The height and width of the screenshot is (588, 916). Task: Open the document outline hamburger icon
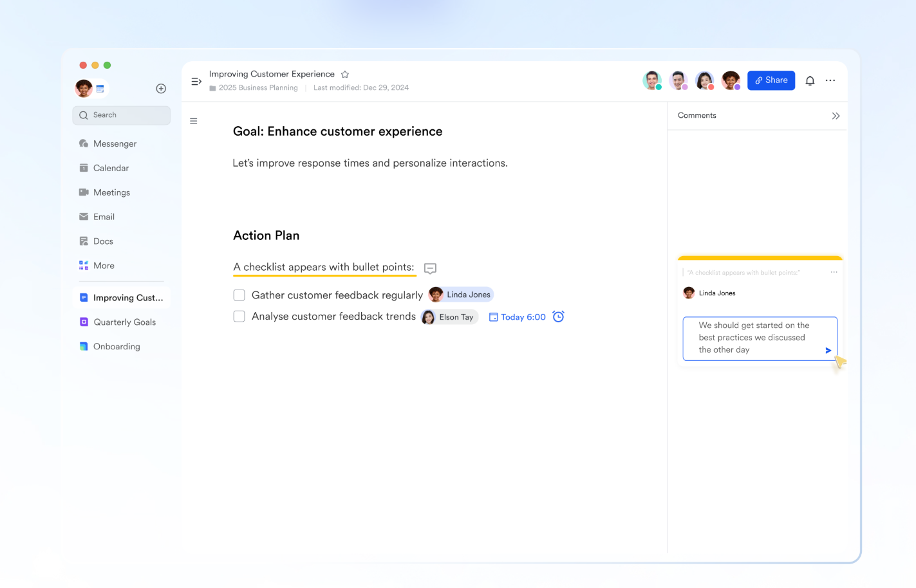click(x=194, y=121)
